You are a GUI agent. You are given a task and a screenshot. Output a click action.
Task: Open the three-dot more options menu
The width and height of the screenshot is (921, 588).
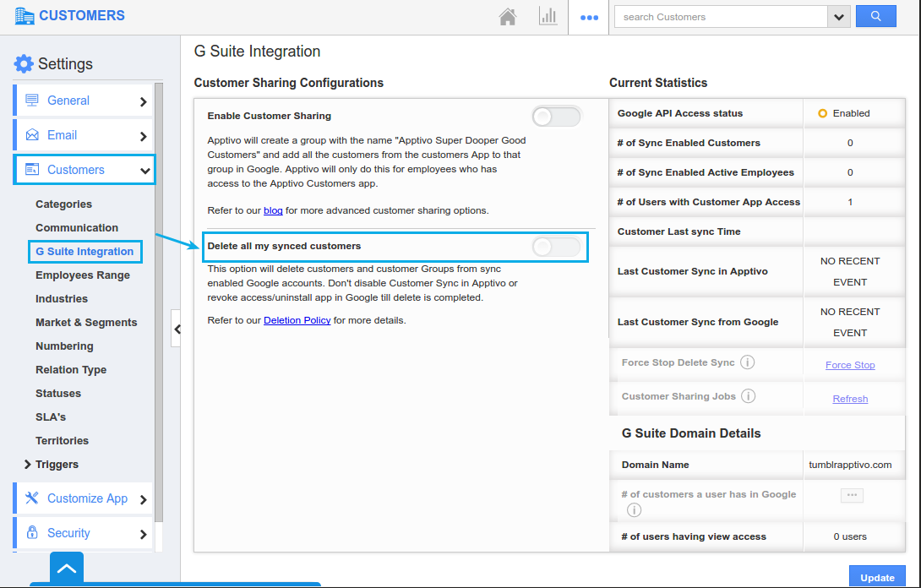coord(589,18)
